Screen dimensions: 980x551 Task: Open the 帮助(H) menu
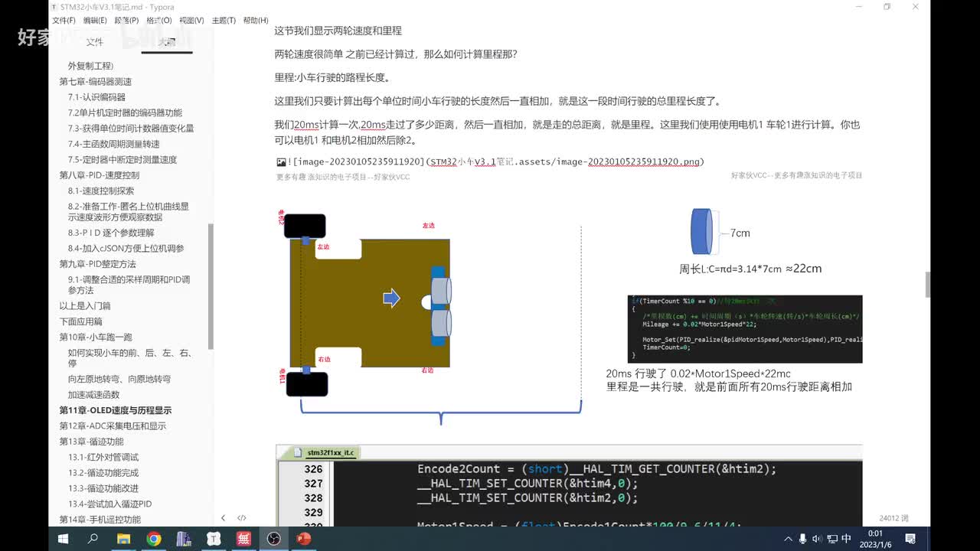[x=256, y=21]
